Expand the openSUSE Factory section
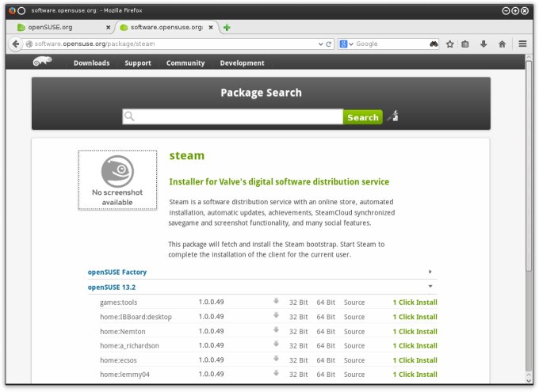 tap(430, 272)
